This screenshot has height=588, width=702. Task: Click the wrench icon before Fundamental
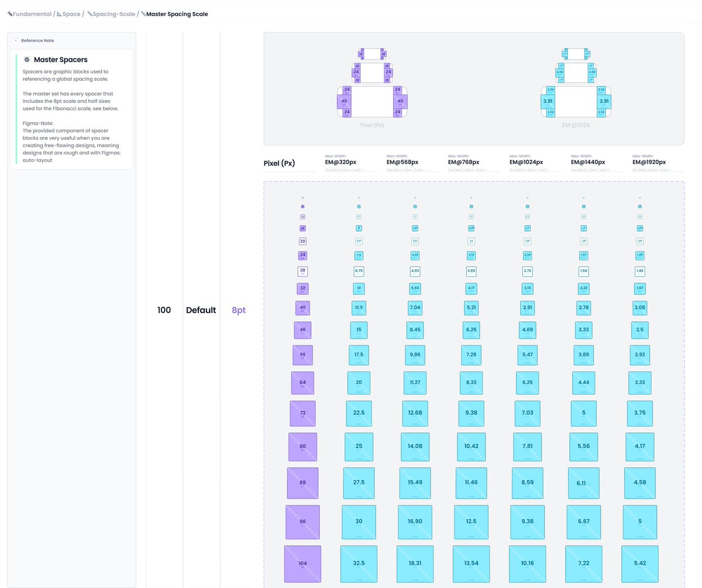[x=9, y=14]
